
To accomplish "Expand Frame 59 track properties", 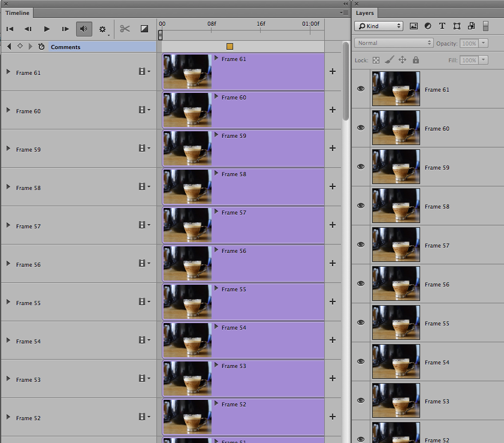I will point(8,149).
